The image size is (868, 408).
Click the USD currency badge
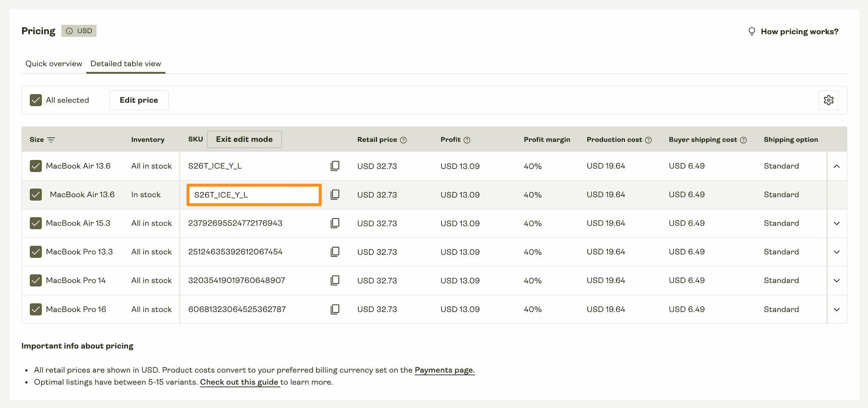[x=79, y=31]
